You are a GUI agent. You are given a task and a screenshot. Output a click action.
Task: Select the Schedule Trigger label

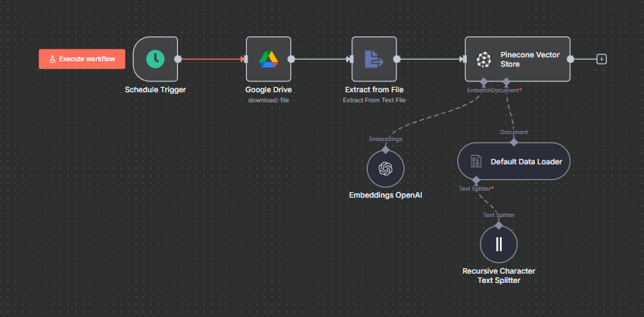click(x=156, y=90)
